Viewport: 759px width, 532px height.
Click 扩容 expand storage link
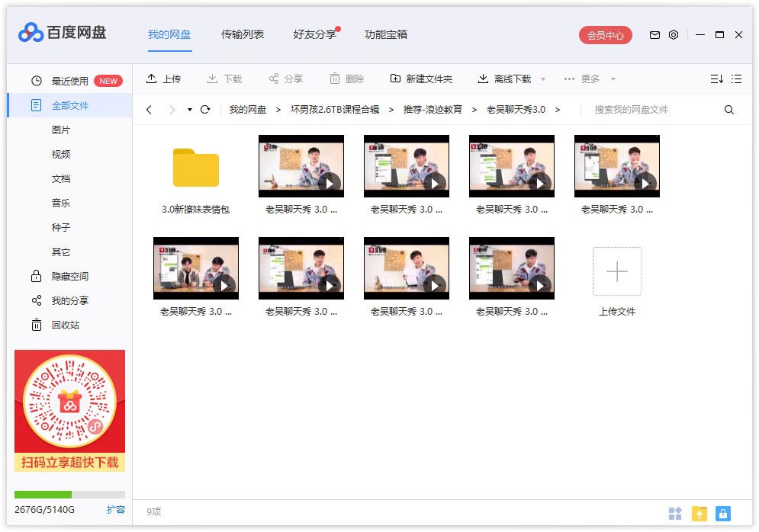click(116, 510)
